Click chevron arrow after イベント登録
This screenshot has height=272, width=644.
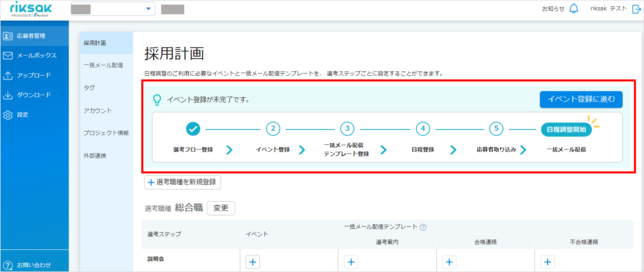coord(302,150)
